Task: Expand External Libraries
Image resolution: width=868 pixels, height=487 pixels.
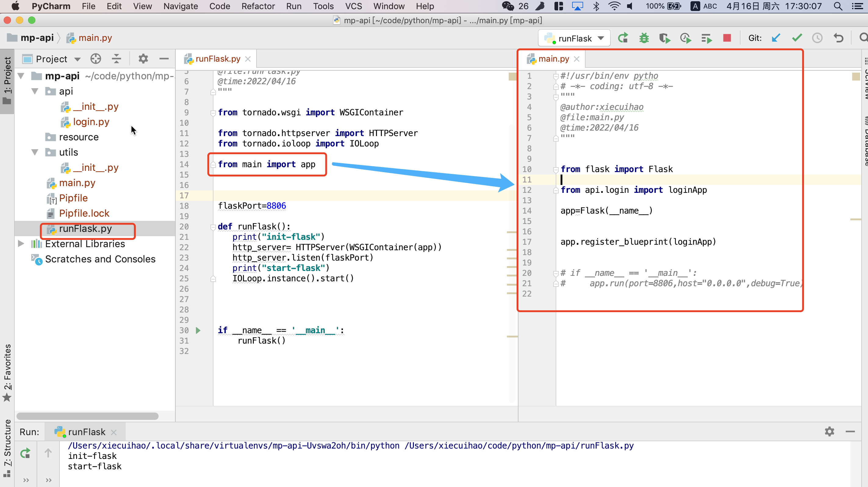Action: [21, 243]
